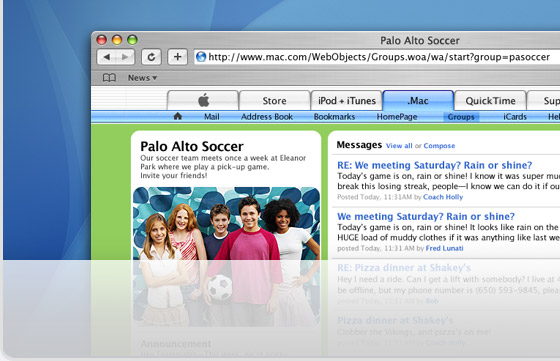This screenshot has height=361, width=560.
Task: Click the globe icon in address bar
Action: pos(201,57)
